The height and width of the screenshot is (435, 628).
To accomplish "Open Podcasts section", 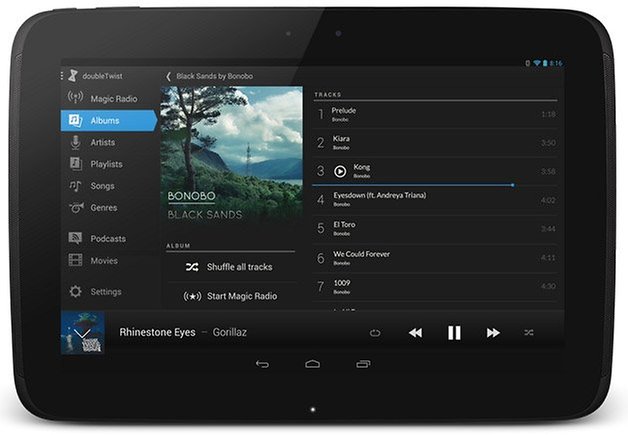I will (x=109, y=238).
